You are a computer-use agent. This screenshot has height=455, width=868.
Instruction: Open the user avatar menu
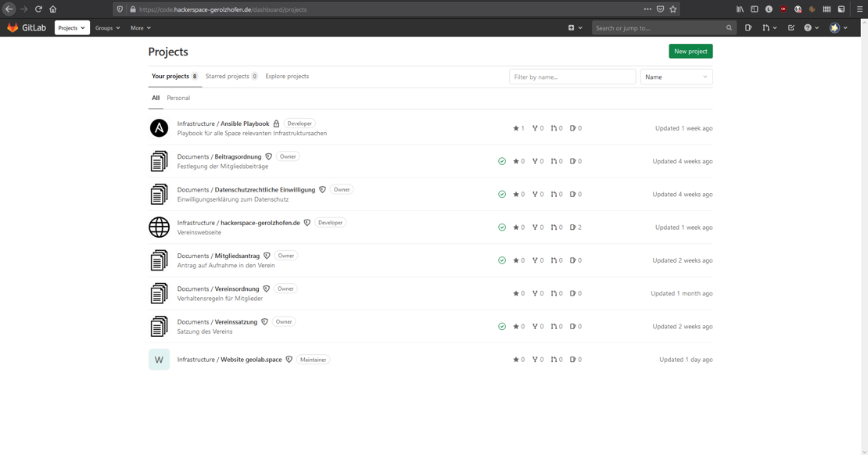(838, 27)
